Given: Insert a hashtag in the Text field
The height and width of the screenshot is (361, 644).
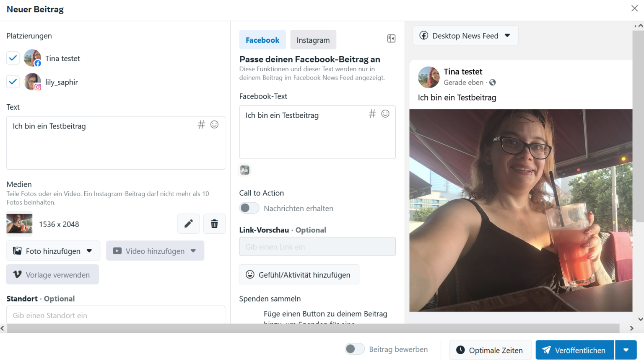Looking at the screenshot, I should coord(201,124).
